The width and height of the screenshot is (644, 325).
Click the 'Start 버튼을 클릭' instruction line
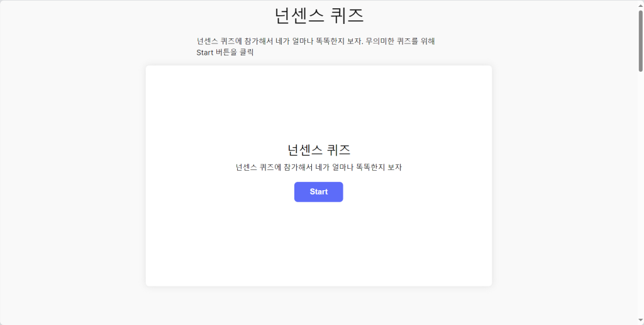pyautogui.click(x=225, y=52)
